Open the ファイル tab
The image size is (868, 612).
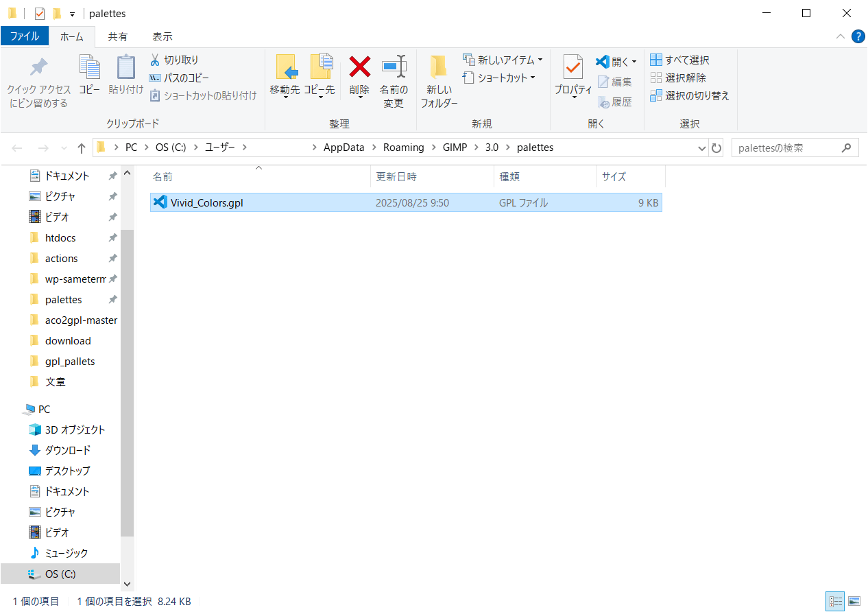tap(25, 36)
